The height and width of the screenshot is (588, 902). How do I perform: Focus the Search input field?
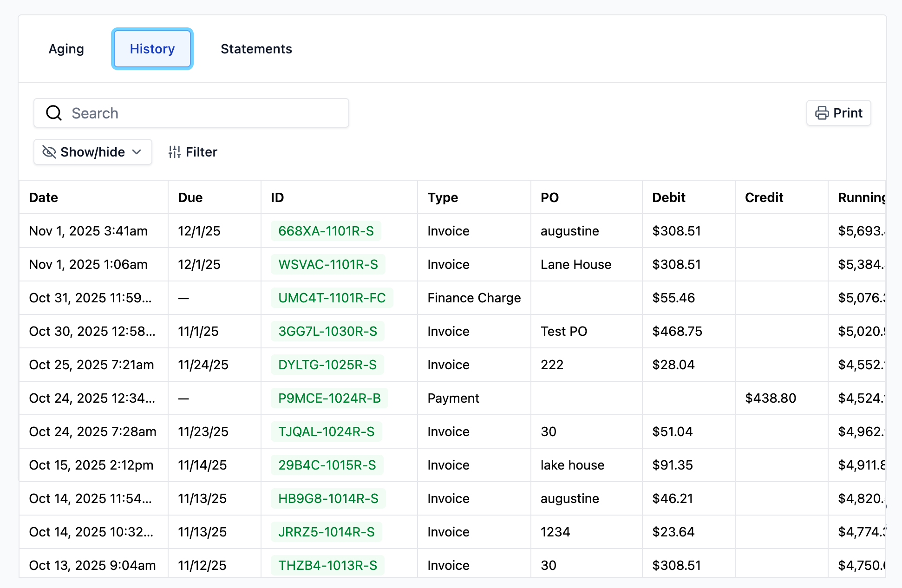[204, 113]
